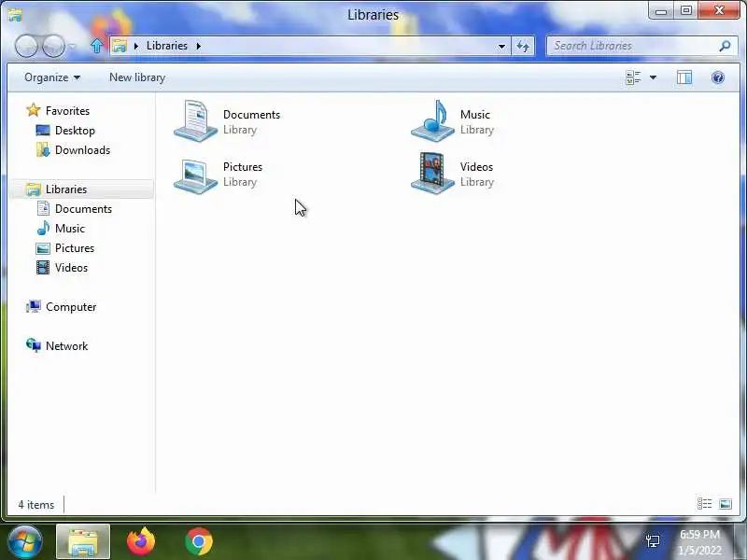The height and width of the screenshot is (560, 747).
Task: Click the Music note icon in sidebar
Action: [43, 228]
